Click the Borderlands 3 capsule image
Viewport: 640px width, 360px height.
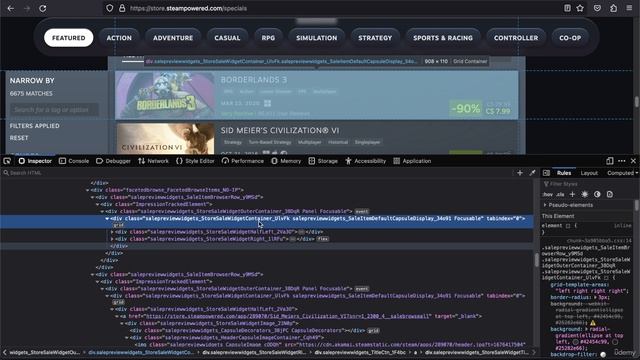(x=165, y=95)
